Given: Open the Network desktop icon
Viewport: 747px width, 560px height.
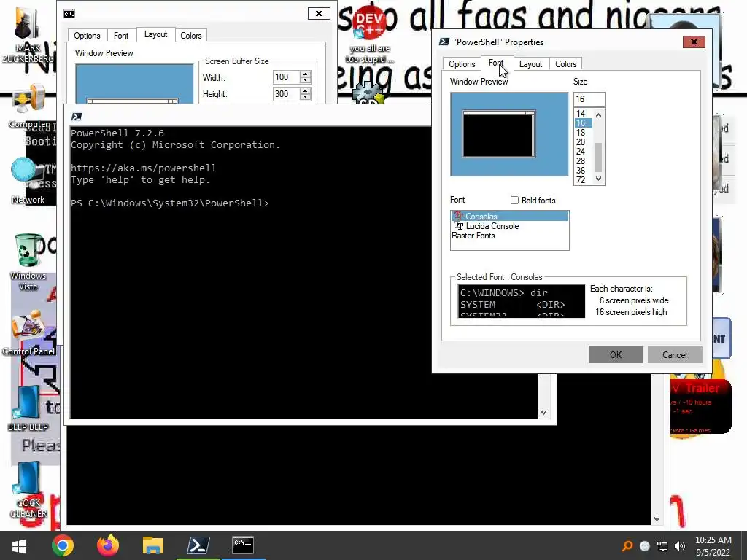Looking at the screenshot, I should (28, 181).
